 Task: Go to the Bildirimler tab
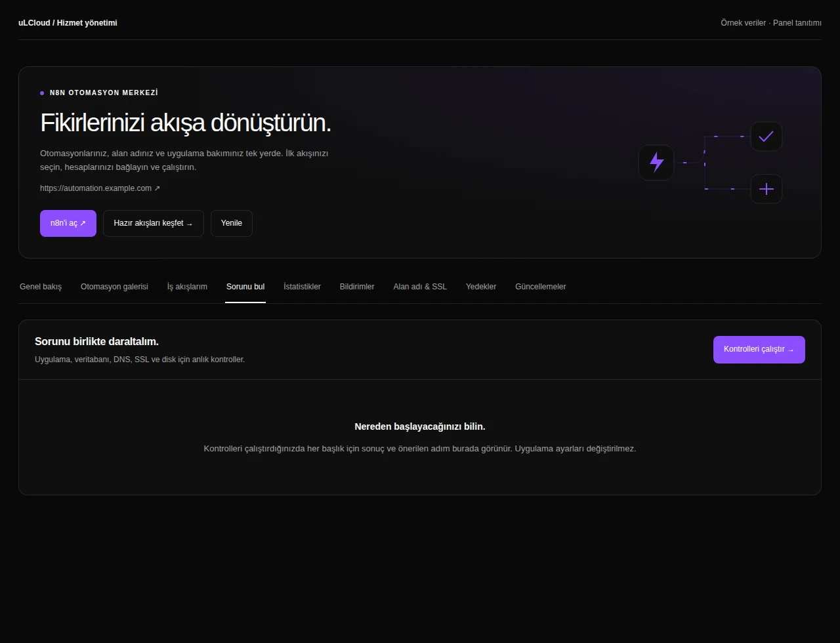357,287
